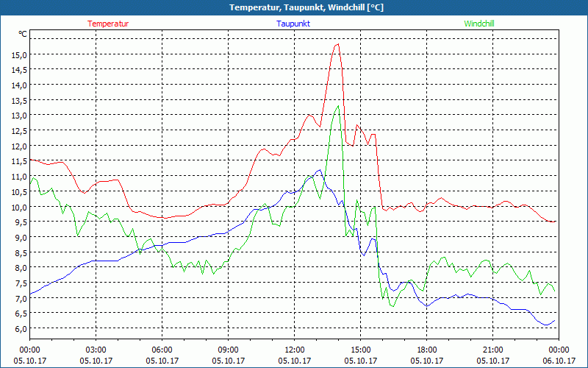Click the 8,5 y-axis value

[21, 252]
